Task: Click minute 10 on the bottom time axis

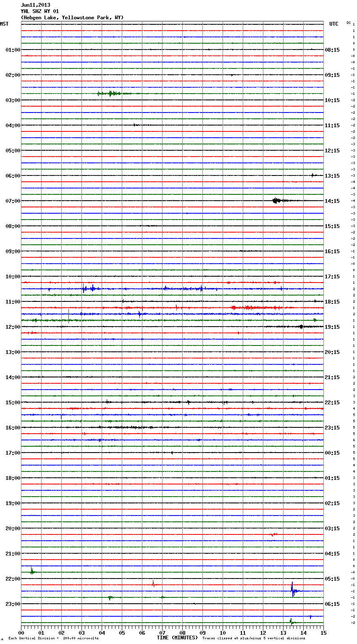Action: point(223,633)
